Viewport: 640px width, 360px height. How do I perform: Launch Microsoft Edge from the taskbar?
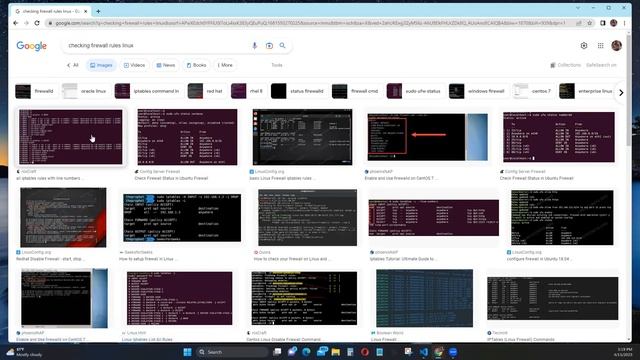click(306, 352)
